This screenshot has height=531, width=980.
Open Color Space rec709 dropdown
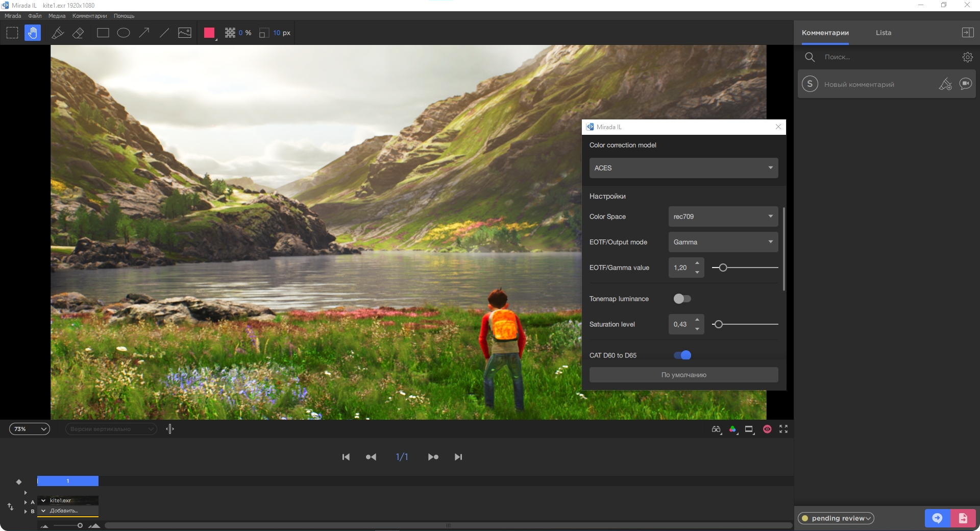pos(723,216)
